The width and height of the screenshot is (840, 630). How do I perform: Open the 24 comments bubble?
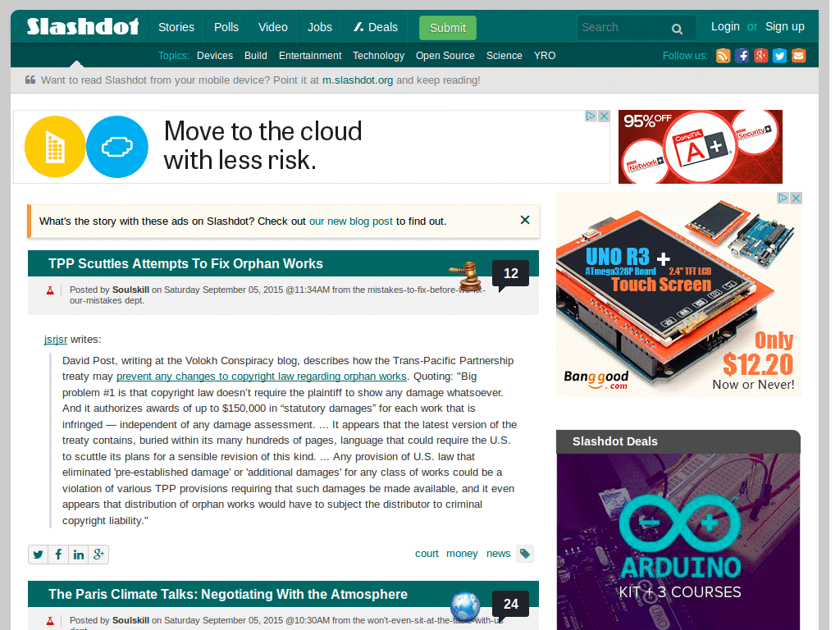point(510,605)
